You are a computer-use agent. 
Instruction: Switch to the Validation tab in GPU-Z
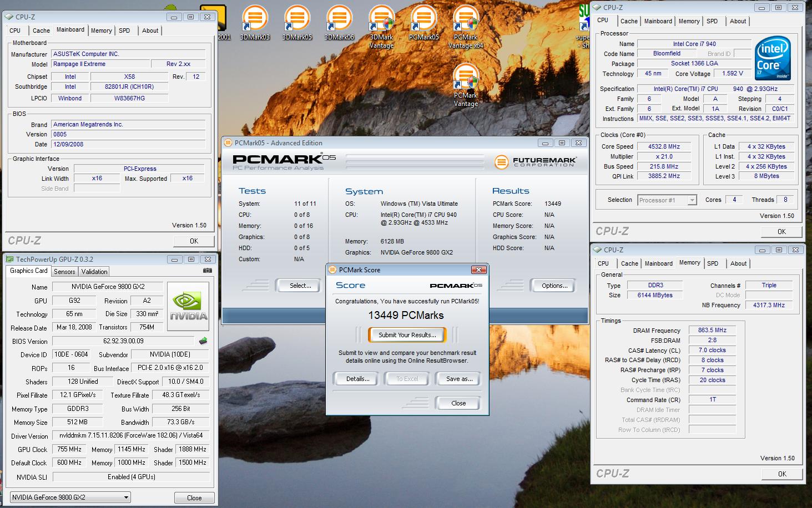pos(94,272)
